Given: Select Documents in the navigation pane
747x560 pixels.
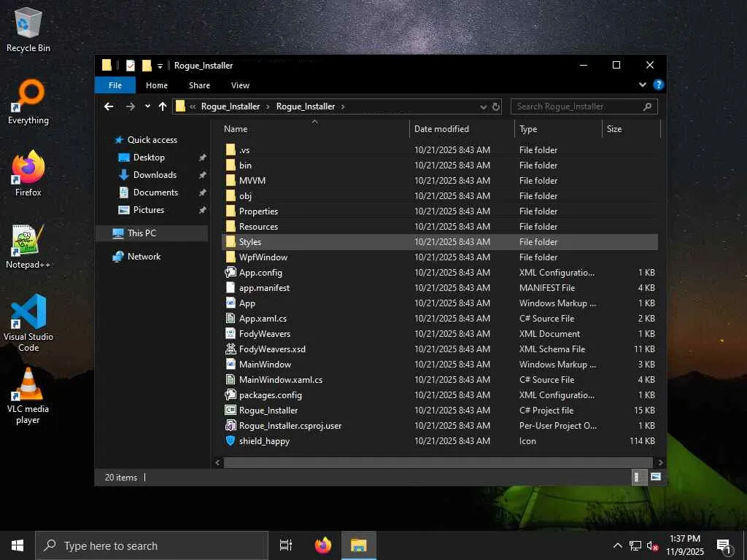Looking at the screenshot, I should [x=147, y=192].
